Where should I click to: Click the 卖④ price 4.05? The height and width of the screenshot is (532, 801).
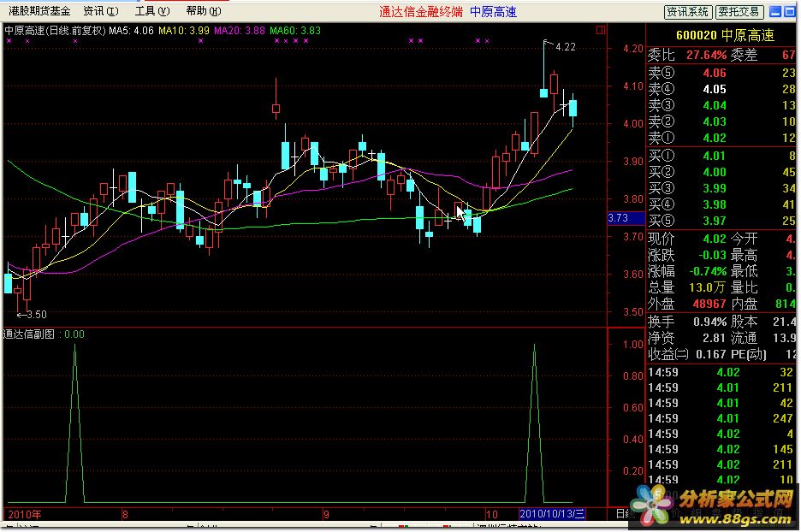coord(715,89)
